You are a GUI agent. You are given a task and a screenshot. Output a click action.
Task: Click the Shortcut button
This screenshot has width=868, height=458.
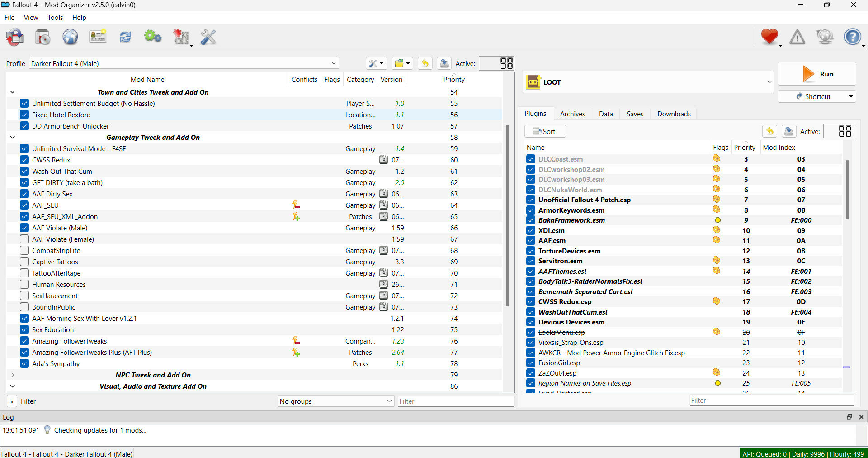817,96
